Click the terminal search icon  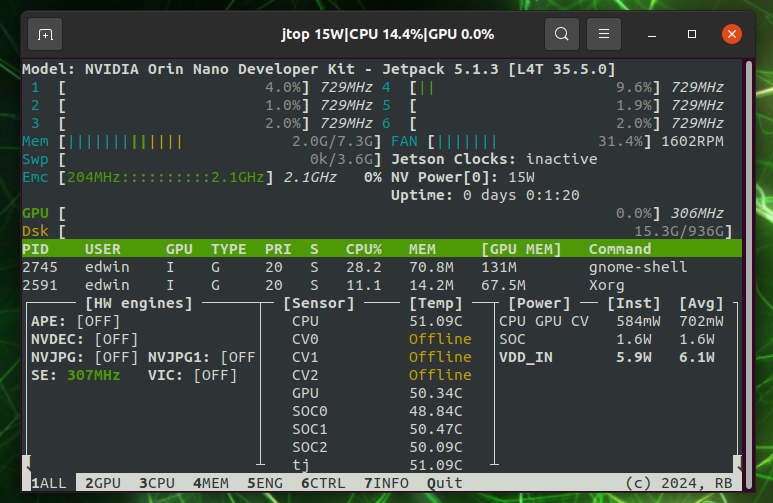(561, 34)
